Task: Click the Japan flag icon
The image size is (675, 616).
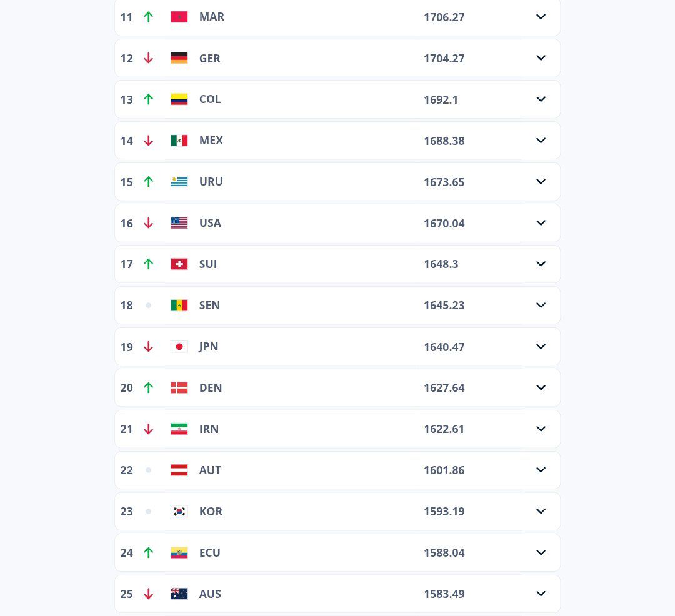Action: [x=179, y=347]
